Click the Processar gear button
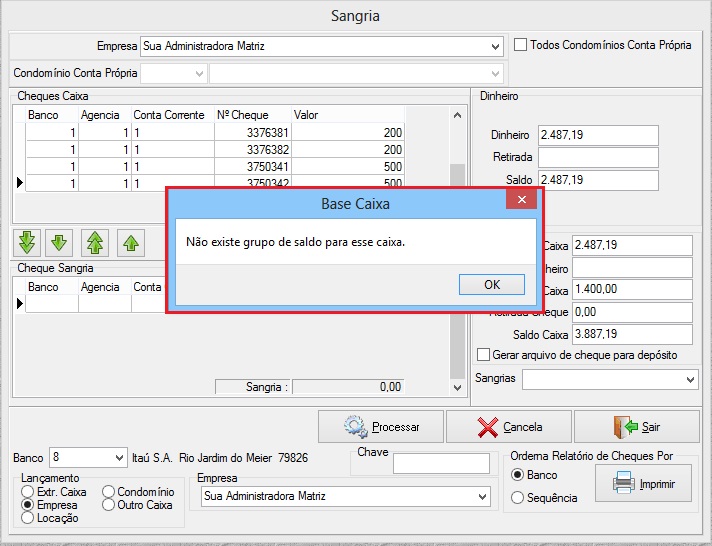Screen dimensions: 712x546 click(381, 427)
